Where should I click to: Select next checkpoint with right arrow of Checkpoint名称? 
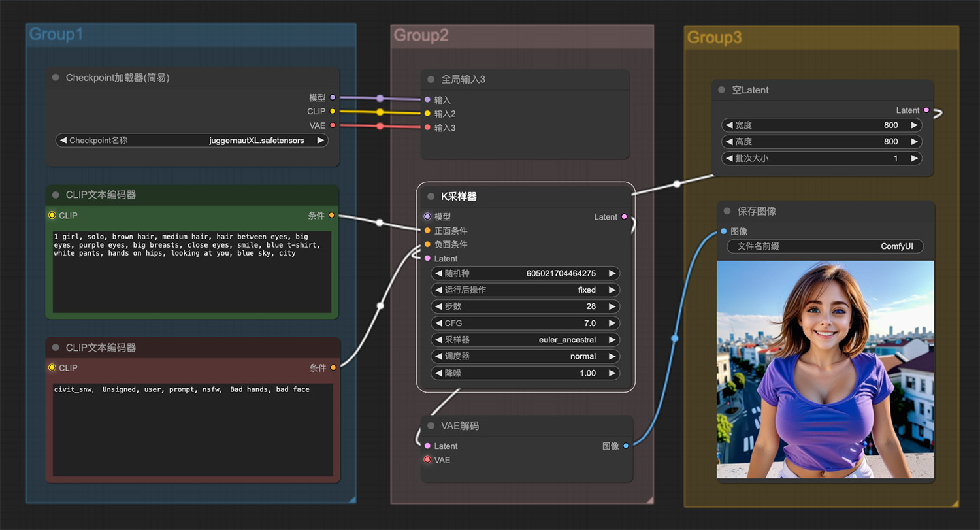coord(321,140)
